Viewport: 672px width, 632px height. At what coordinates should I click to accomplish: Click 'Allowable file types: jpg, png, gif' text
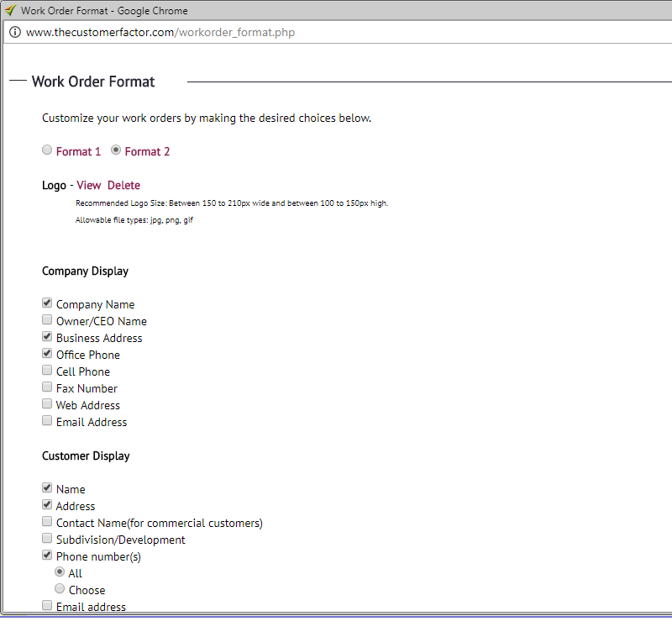tap(134, 220)
